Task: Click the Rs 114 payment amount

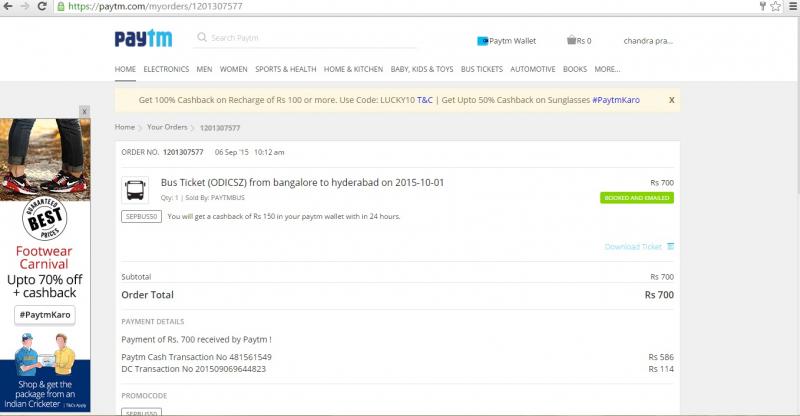Action: (661, 369)
